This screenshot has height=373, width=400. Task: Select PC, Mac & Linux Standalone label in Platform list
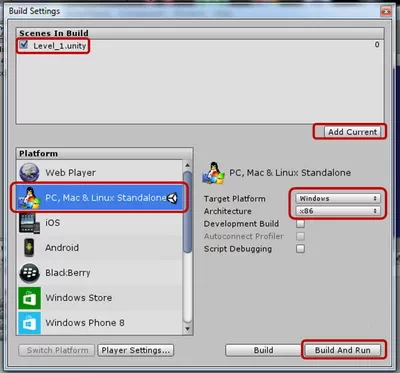[x=106, y=198]
